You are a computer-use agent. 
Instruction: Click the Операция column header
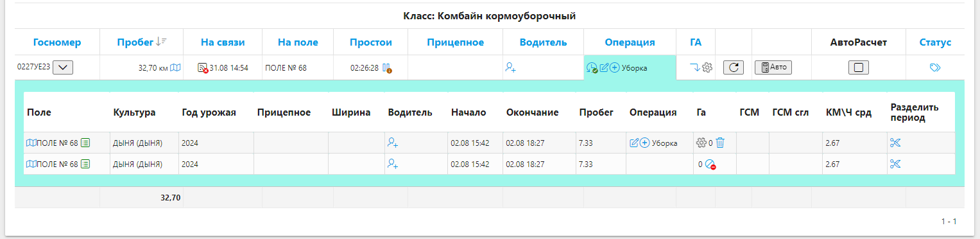(x=630, y=42)
